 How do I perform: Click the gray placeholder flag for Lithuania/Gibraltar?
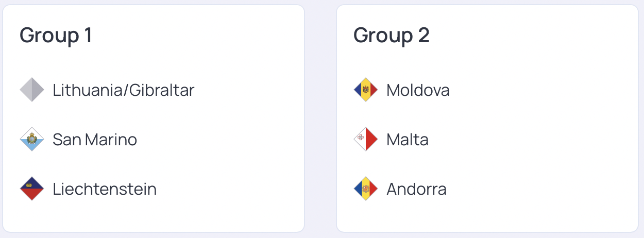click(x=32, y=90)
